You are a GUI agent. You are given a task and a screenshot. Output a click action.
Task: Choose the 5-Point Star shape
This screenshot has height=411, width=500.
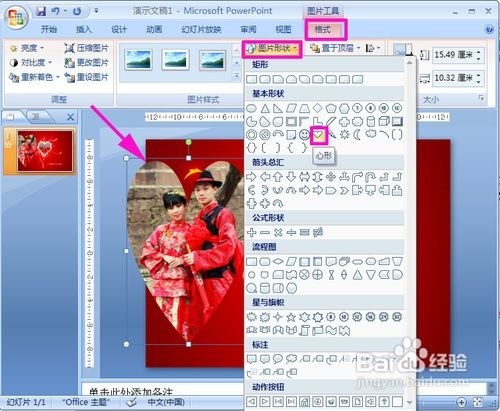click(291, 317)
